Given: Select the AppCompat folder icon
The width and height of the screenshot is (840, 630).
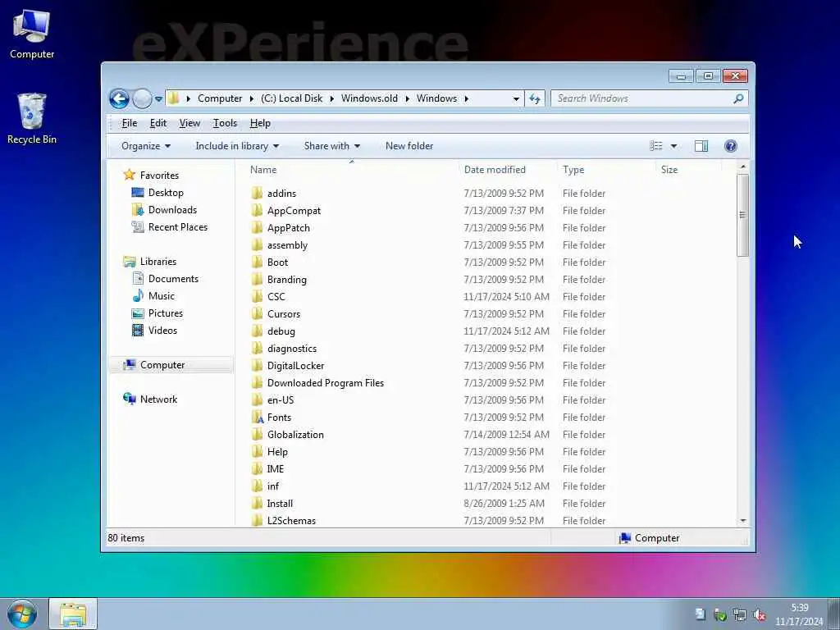Looking at the screenshot, I should pyautogui.click(x=257, y=211).
